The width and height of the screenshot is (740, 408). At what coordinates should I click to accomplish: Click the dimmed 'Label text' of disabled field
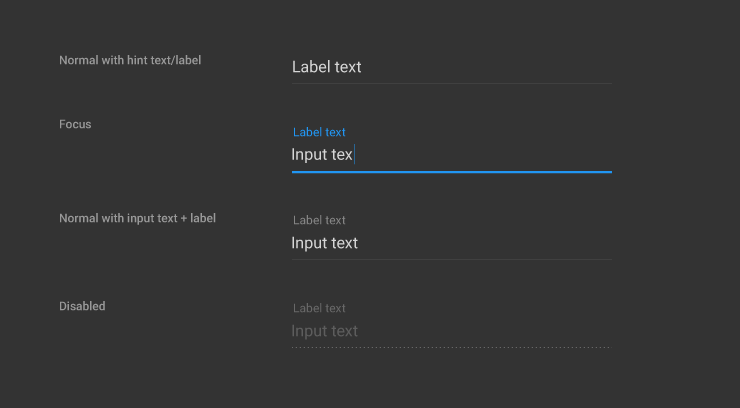(x=319, y=308)
